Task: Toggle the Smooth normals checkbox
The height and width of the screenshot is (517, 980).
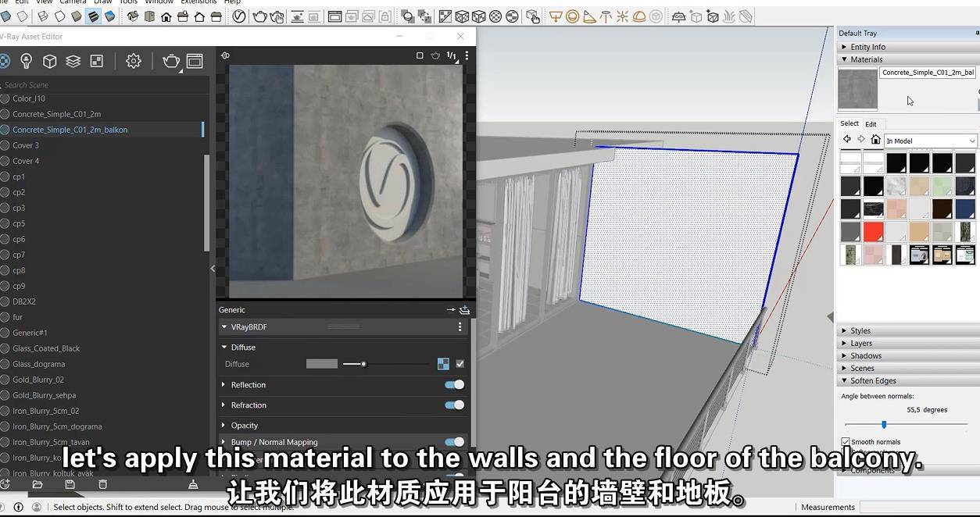Action: (846, 442)
